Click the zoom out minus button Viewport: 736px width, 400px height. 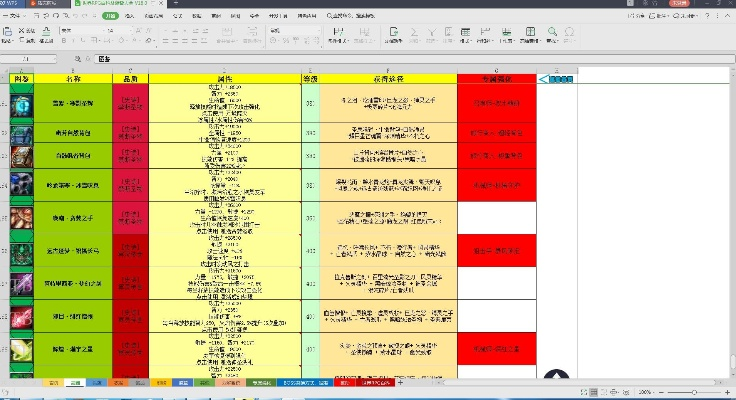tap(662, 392)
